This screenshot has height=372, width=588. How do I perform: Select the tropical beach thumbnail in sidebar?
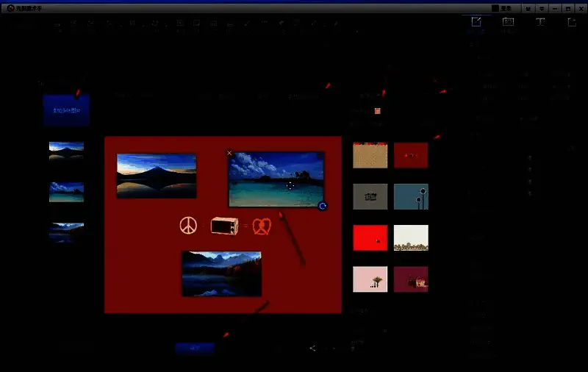[x=66, y=191]
